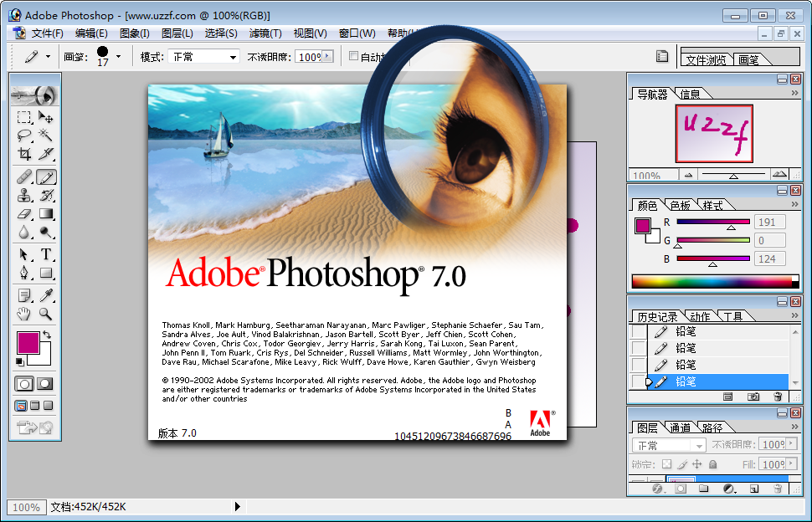Screen dimensions: 812x522
Task: Click the 文件浏览 palette well tab
Action: 706,60
